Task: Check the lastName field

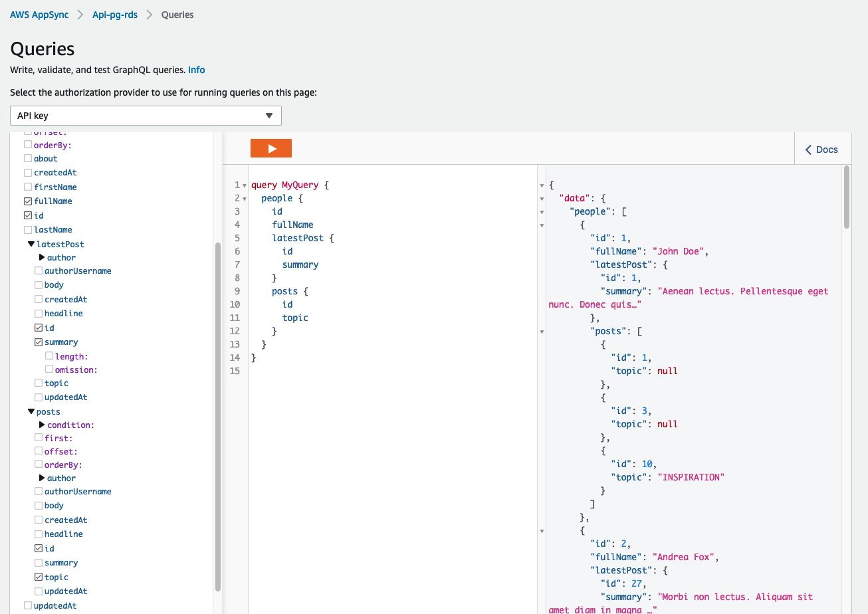Action: tap(28, 229)
